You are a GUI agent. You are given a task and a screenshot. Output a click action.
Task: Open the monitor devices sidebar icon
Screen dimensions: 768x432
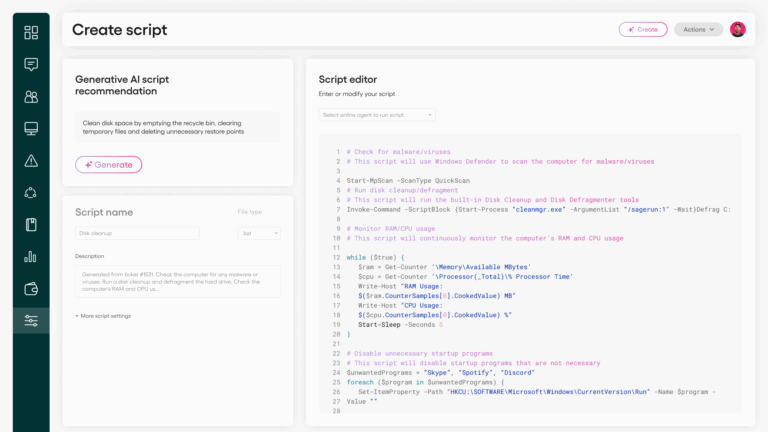[x=31, y=128]
